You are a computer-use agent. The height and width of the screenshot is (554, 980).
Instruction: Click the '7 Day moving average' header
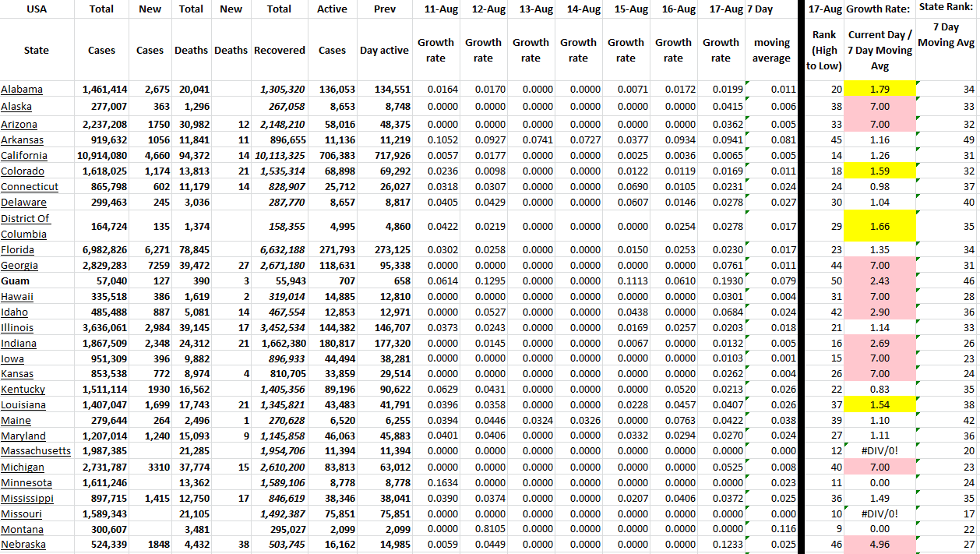[x=771, y=51]
